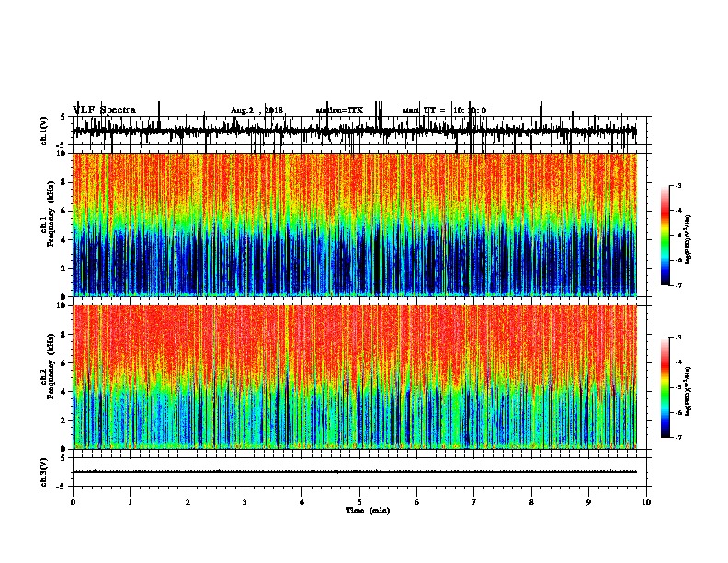Click the "-3" value on ch.2 color bar
The width and height of the screenshot is (728, 563).
tap(678, 338)
